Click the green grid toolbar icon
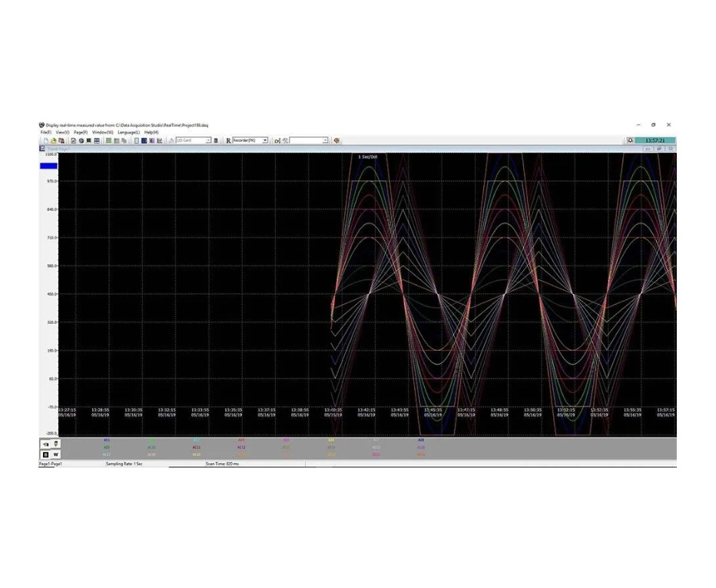Screen dimensions: 716x588 [x=108, y=140]
